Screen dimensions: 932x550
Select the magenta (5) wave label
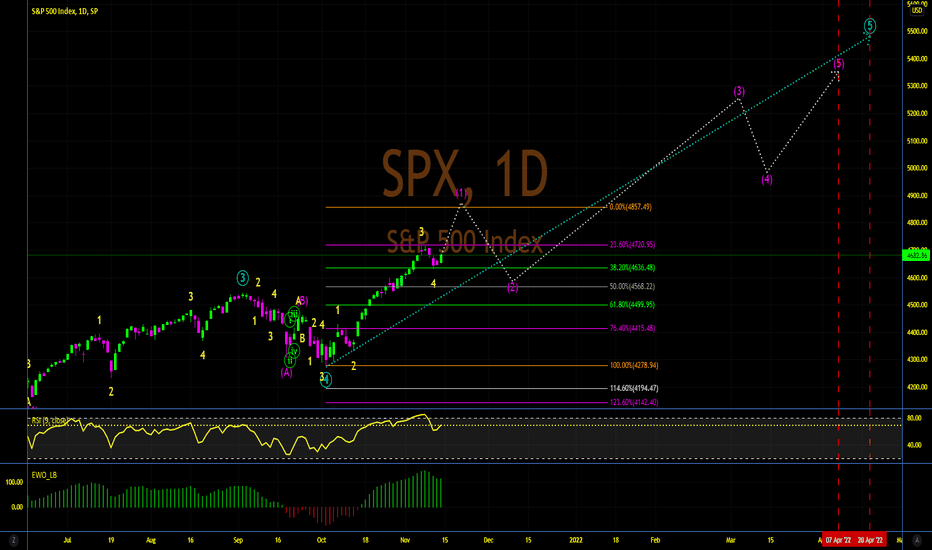point(838,64)
